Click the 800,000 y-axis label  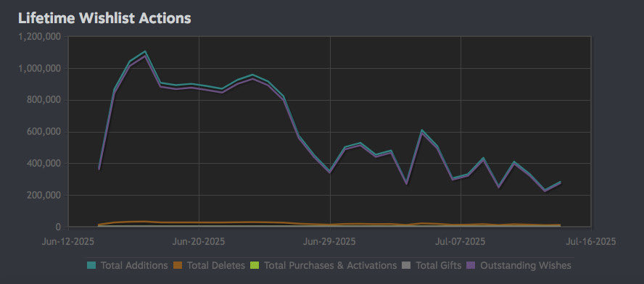click(x=44, y=100)
